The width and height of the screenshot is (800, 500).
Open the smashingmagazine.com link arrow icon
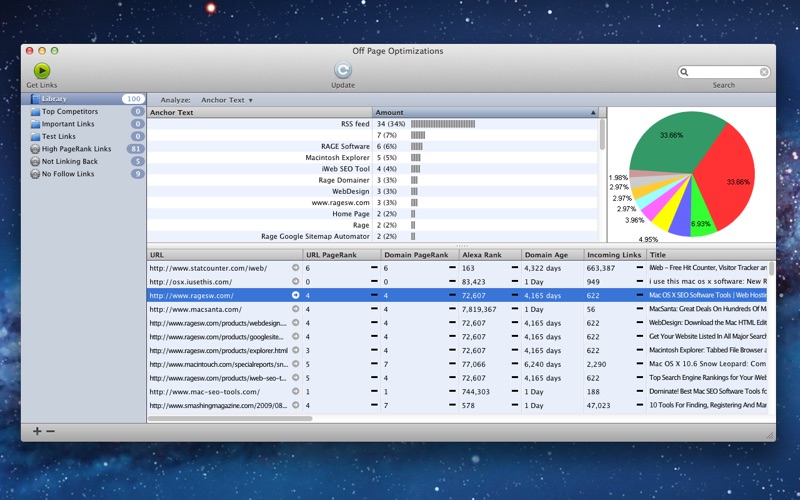coord(295,405)
